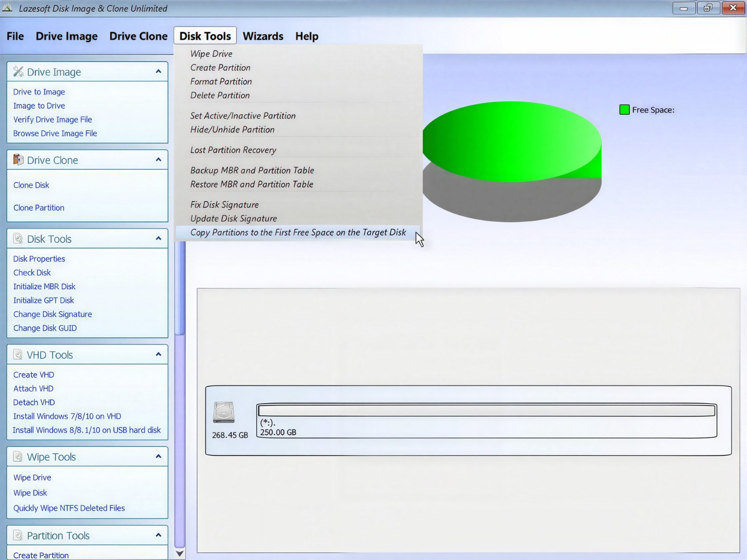747x560 pixels.
Task: Click the Disk Tools panel icon
Action: [x=18, y=238]
